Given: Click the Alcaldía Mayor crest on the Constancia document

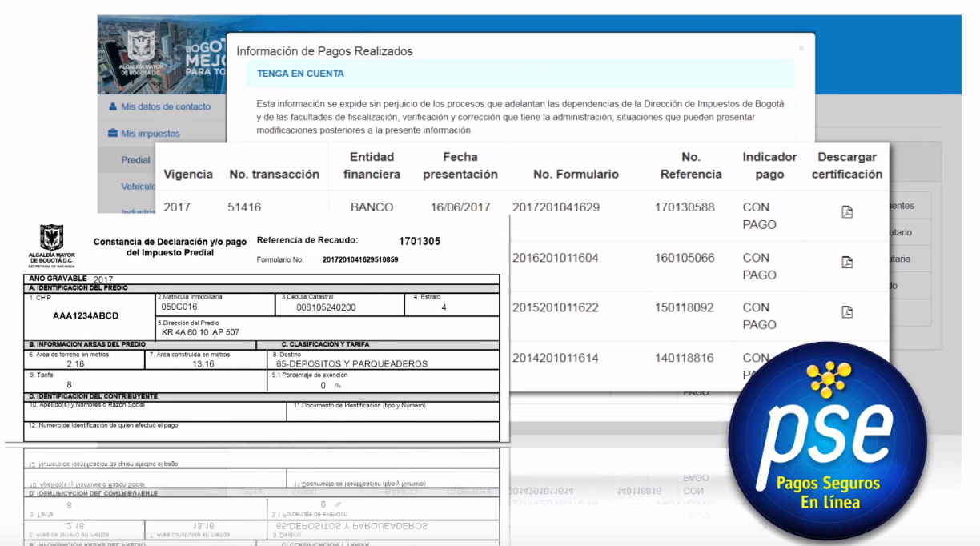Looking at the screenshot, I should click(x=51, y=244).
